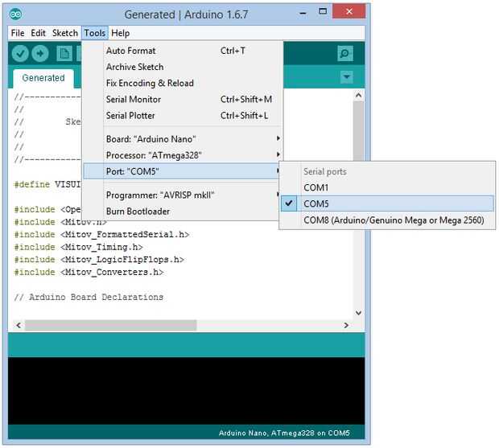Open the tab options dropdown arrow

pyautogui.click(x=347, y=76)
